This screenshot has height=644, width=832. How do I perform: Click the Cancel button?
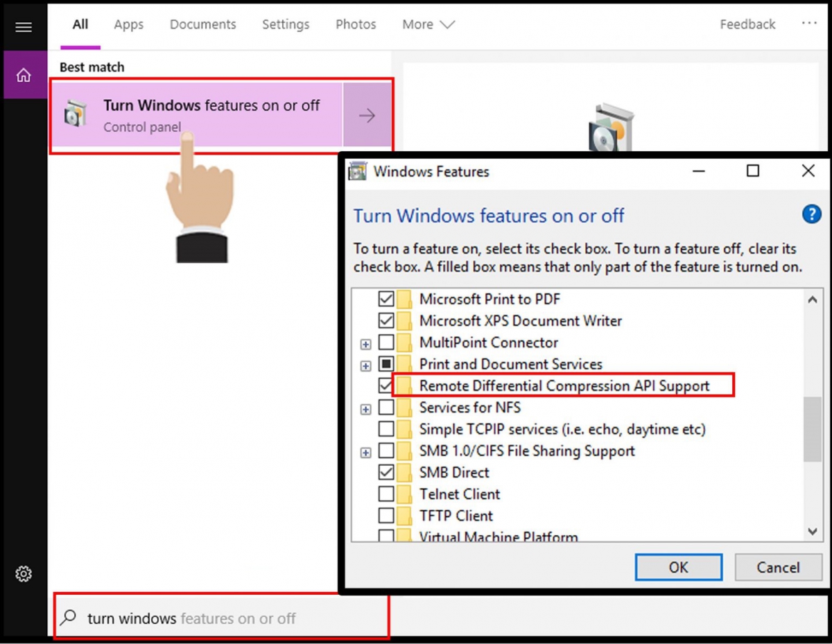click(x=777, y=567)
